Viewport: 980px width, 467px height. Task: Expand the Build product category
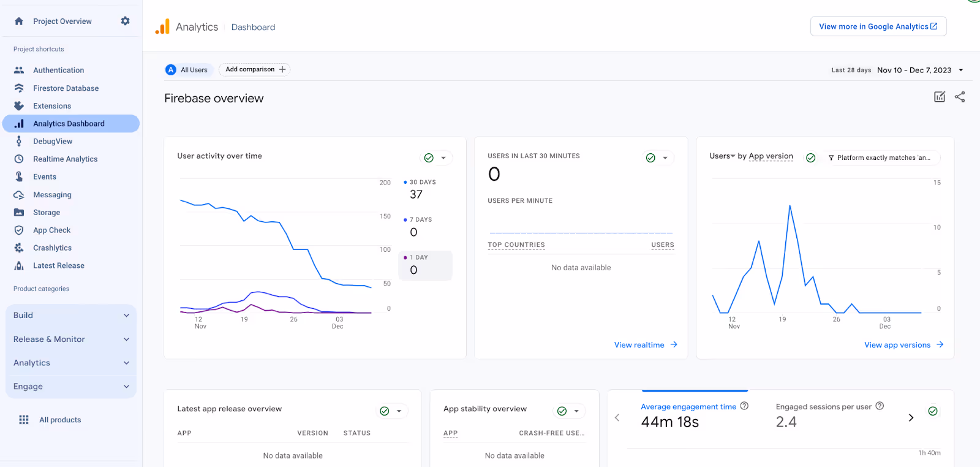(x=71, y=316)
